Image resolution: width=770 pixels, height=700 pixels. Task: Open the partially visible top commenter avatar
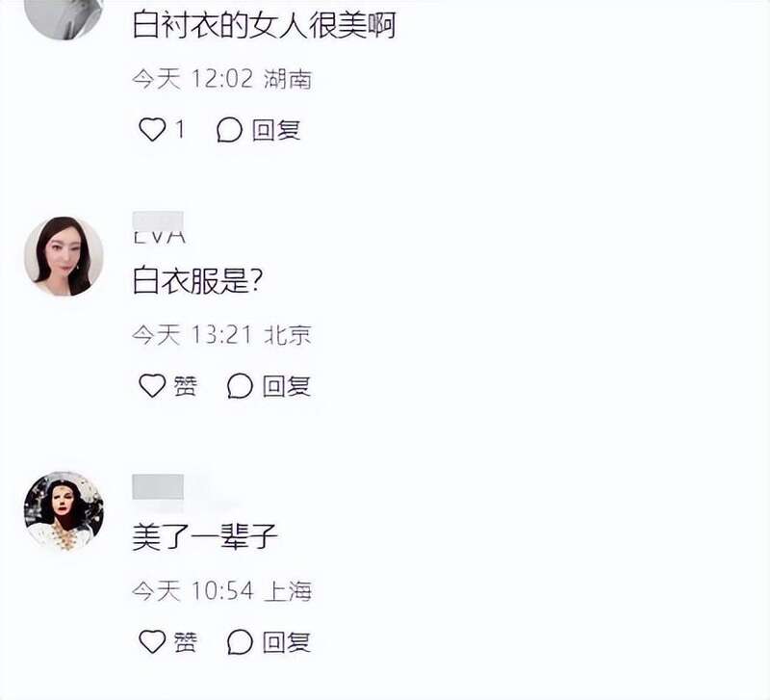[x=64, y=19]
